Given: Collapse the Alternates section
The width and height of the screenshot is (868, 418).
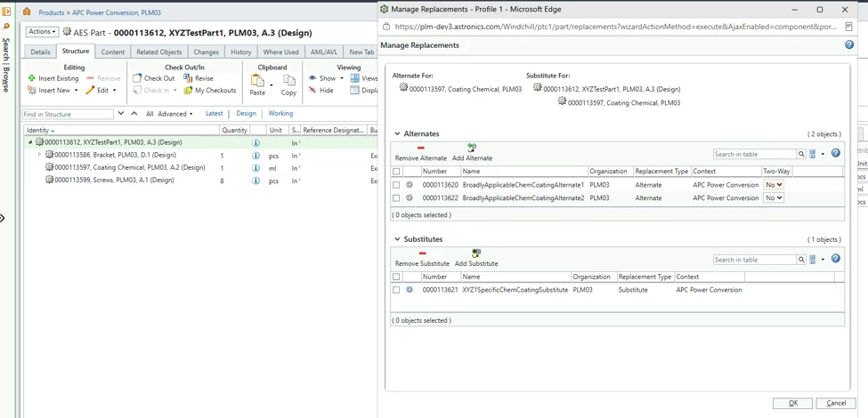Looking at the screenshot, I should pos(397,133).
